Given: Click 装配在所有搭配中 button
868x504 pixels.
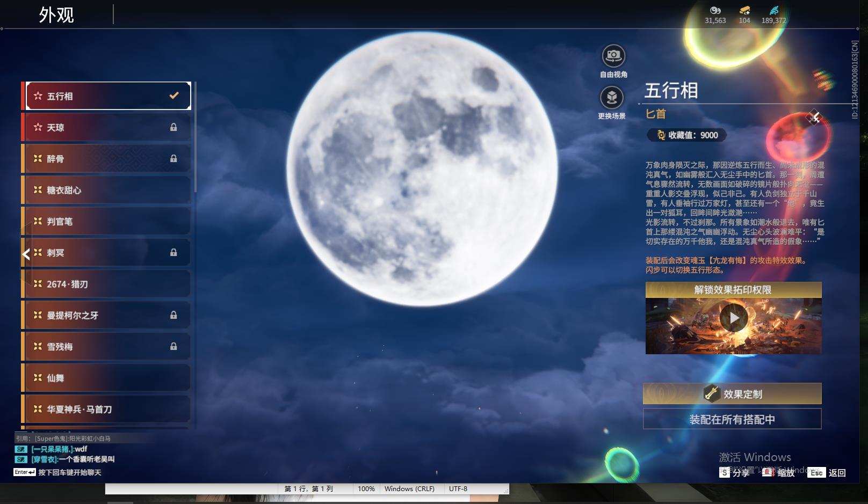Looking at the screenshot, I should tap(732, 419).
